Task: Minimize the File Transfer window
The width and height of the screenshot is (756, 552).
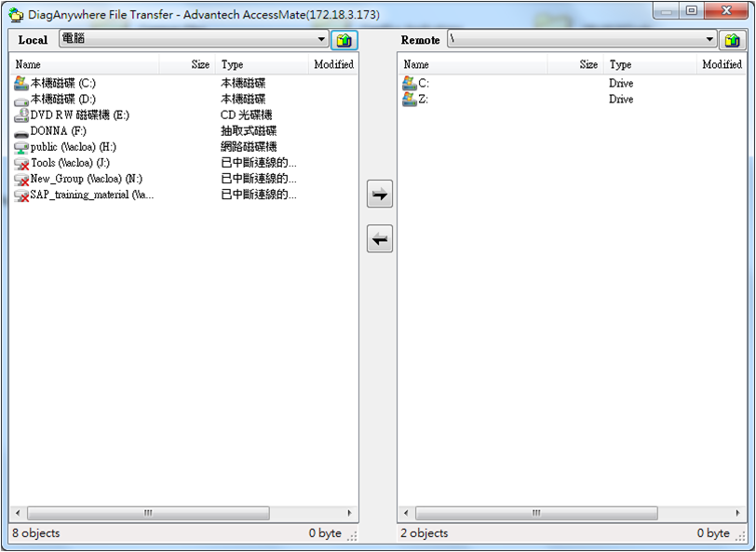Action: [667, 10]
